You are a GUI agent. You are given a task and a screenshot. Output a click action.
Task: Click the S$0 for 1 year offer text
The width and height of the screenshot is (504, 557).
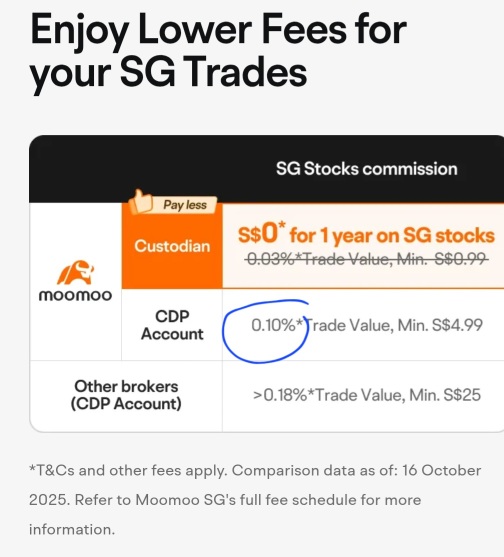tap(366, 234)
